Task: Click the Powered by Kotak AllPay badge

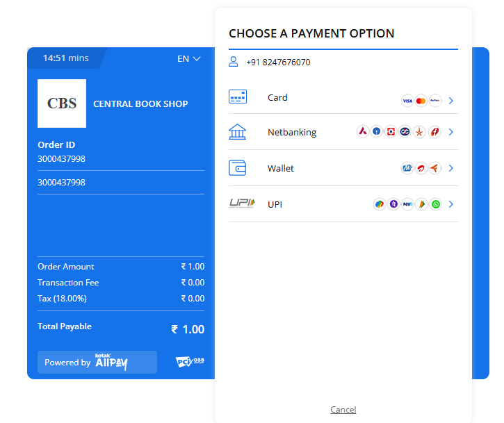Action: pos(97,362)
